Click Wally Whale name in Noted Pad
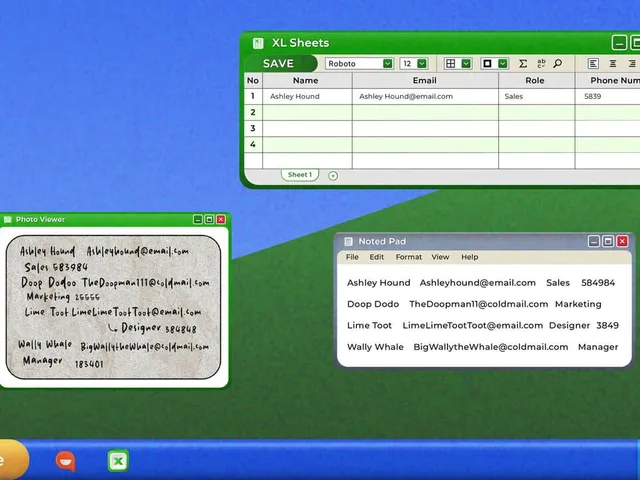 [x=375, y=347]
